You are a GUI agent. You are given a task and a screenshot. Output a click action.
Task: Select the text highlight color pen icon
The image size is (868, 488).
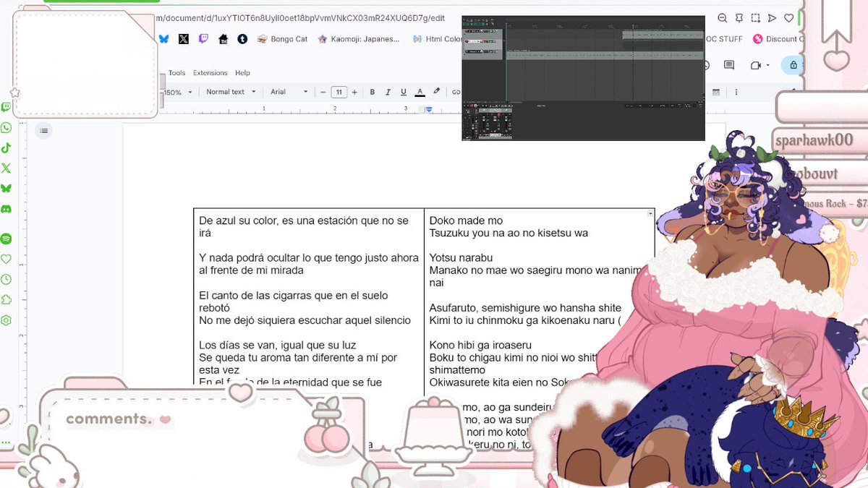435,92
